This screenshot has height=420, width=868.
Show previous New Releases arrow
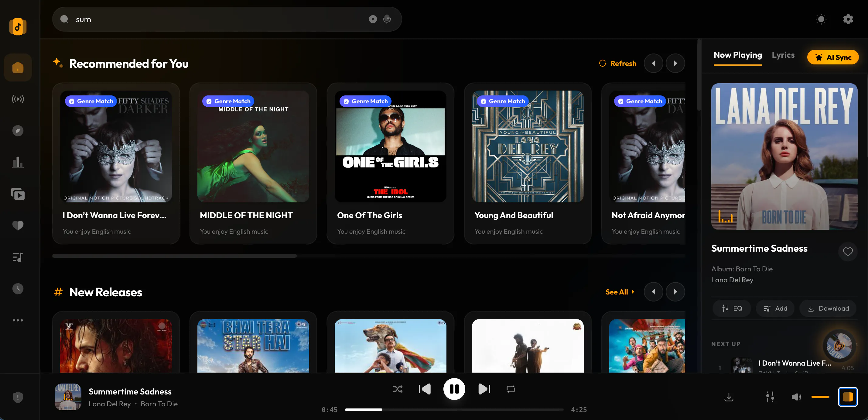coord(653,292)
